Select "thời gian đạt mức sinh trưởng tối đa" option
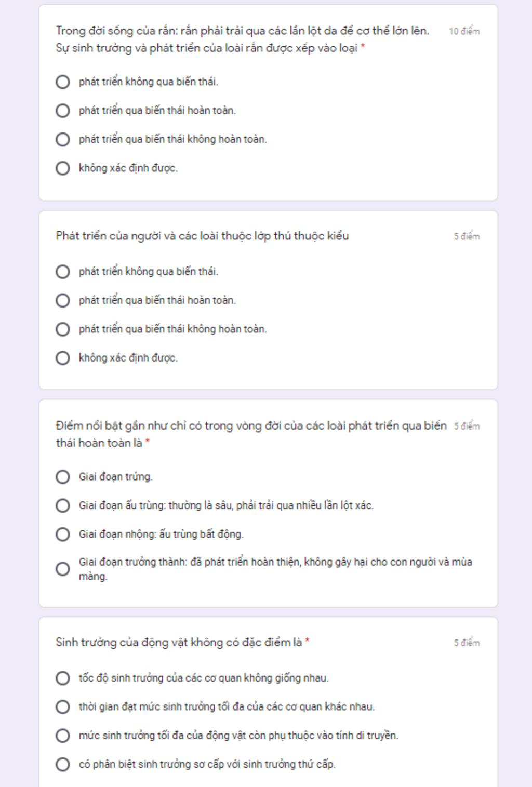The image size is (532, 787). coord(63,707)
